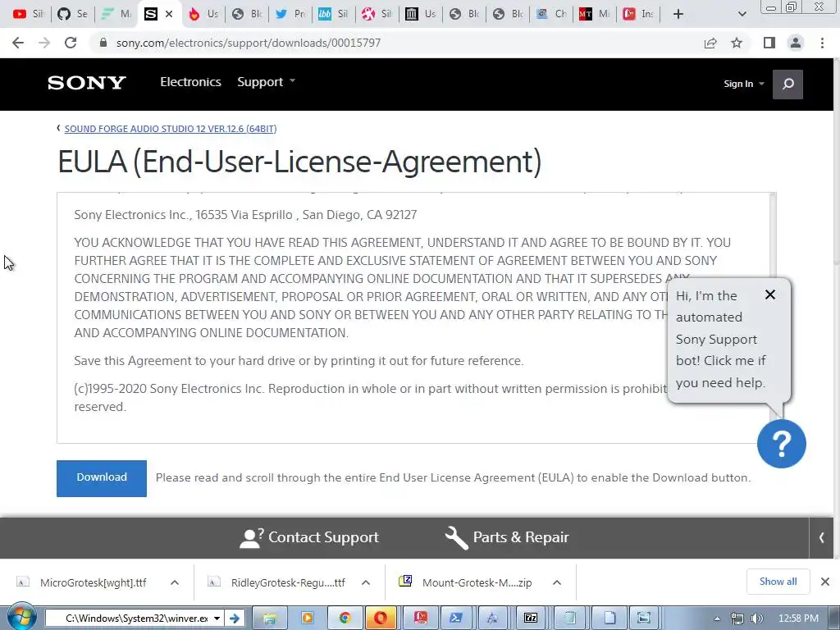Image resolution: width=840 pixels, height=630 pixels.
Task: Open the volume tray icon
Action: [757, 619]
